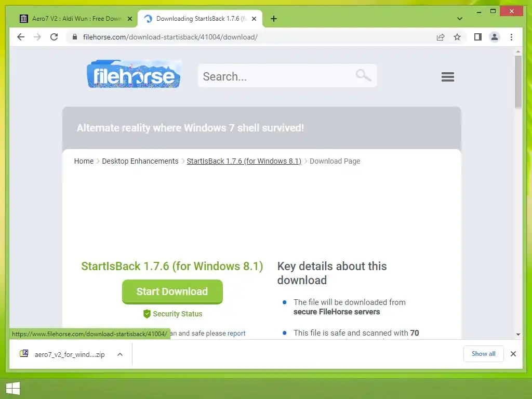
Task: Click the scrollbar up arrow
Action: (518, 52)
